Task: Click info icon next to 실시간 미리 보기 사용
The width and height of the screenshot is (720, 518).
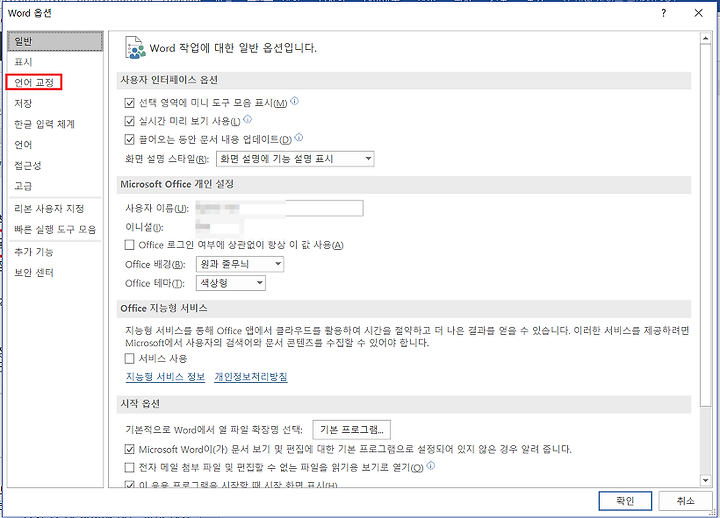Action: pyautogui.click(x=248, y=119)
